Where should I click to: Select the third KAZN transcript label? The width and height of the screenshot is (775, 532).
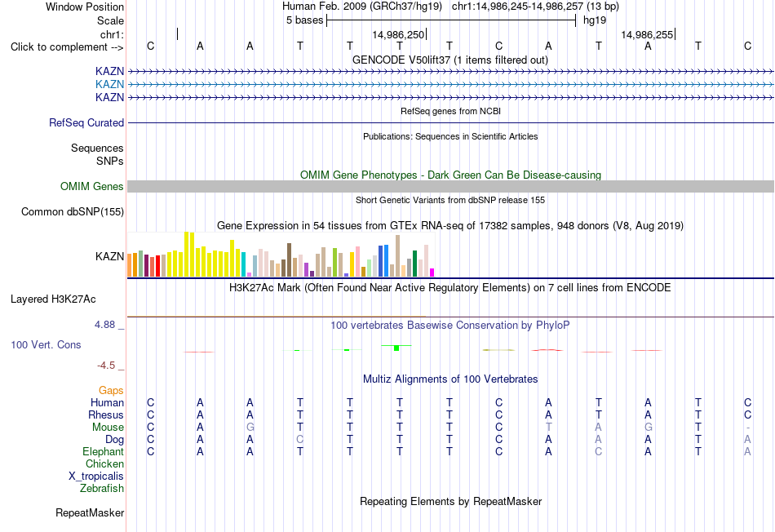pyautogui.click(x=110, y=97)
